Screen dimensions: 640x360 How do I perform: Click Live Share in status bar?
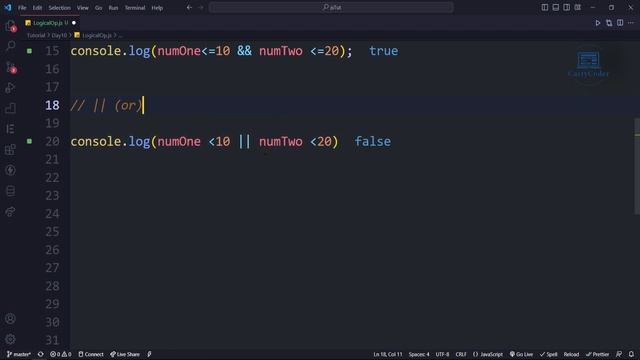[125, 354]
